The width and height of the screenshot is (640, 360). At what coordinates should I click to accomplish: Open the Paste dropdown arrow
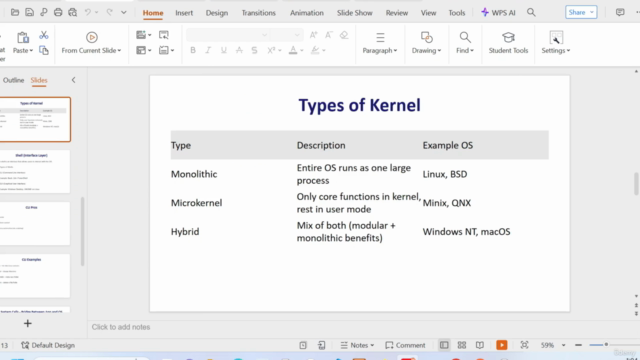pos(31,51)
